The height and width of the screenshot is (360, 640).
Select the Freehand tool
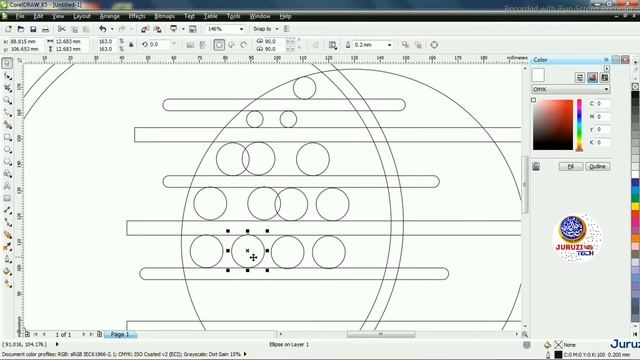pyautogui.click(x=7, y=113)
